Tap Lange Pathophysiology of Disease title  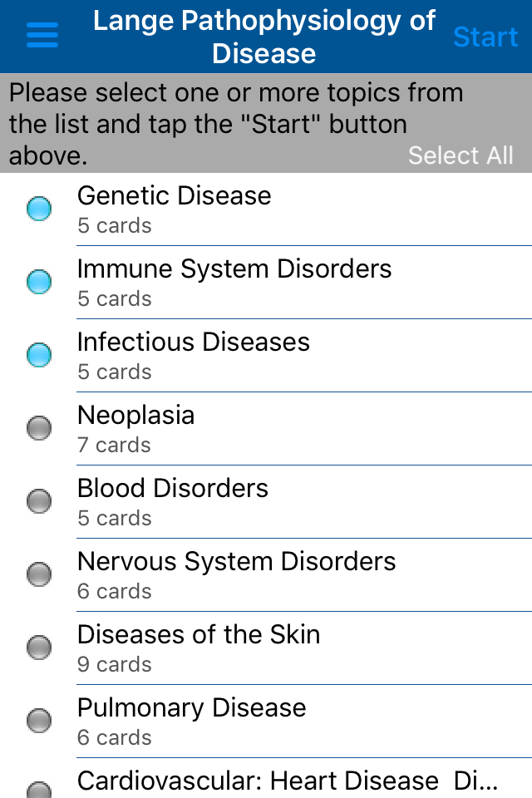[264, 37]
